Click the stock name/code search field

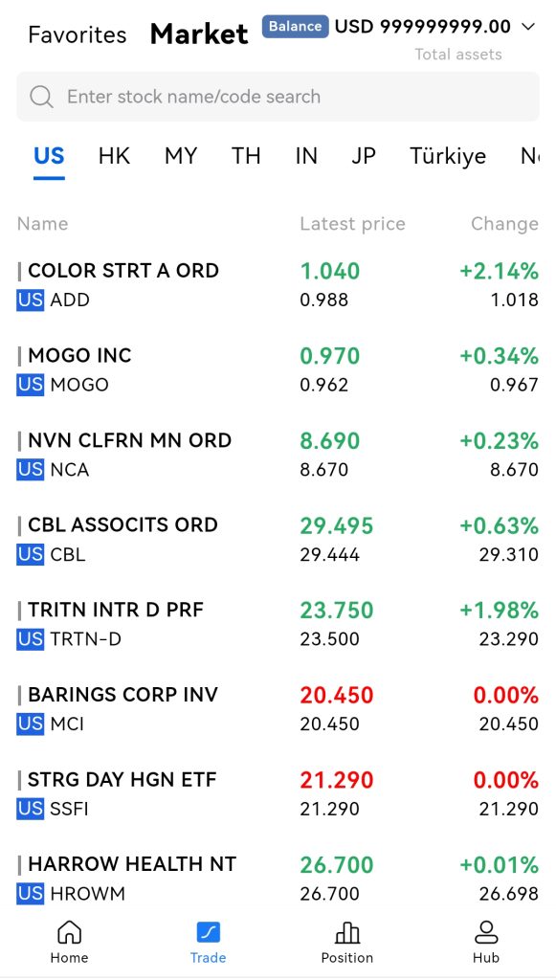278,97
